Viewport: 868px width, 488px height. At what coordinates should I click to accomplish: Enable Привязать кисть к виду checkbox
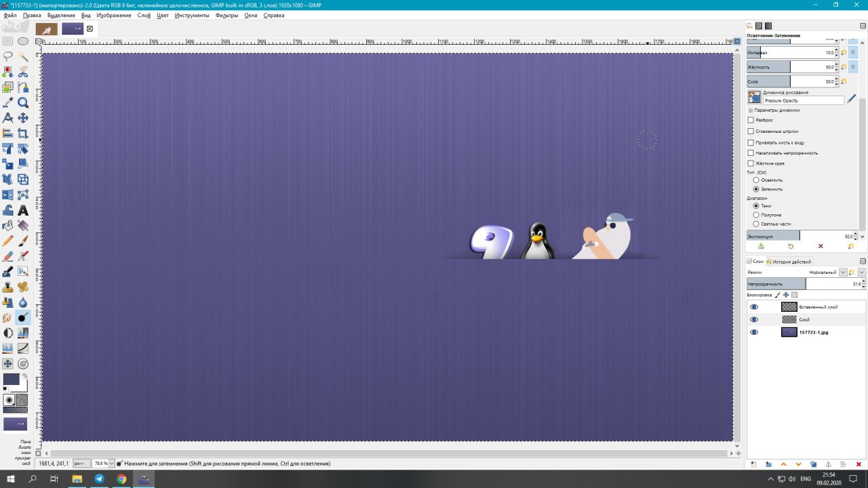pos(751,142)
